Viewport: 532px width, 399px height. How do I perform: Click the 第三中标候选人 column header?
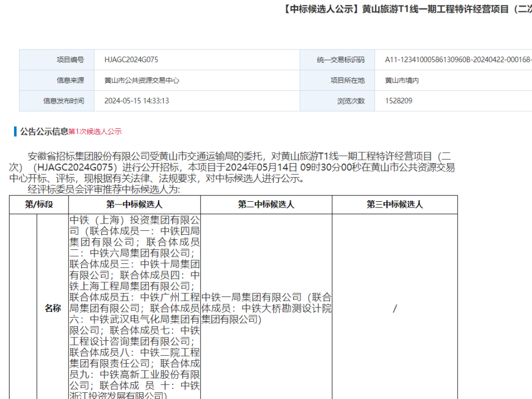(x=395, y=204)
